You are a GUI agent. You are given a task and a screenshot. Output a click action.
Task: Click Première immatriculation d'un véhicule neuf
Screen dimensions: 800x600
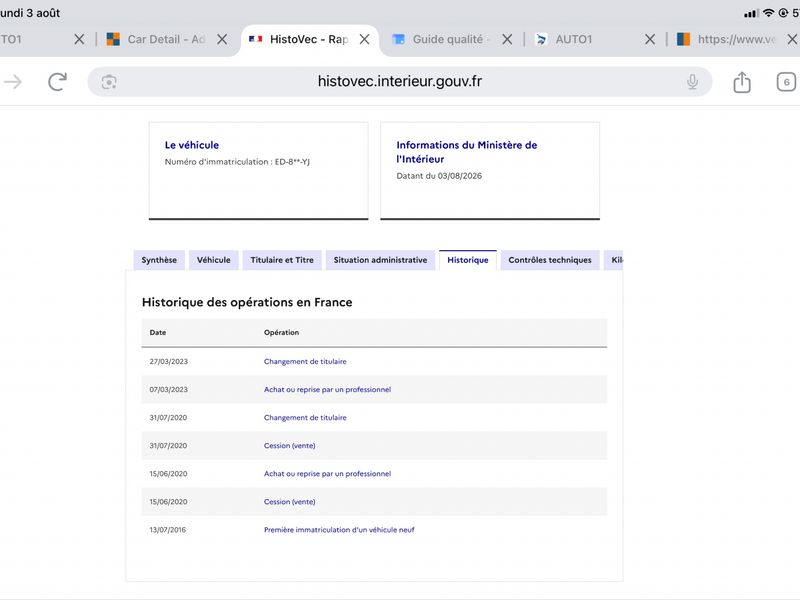[x=339, y=530]
